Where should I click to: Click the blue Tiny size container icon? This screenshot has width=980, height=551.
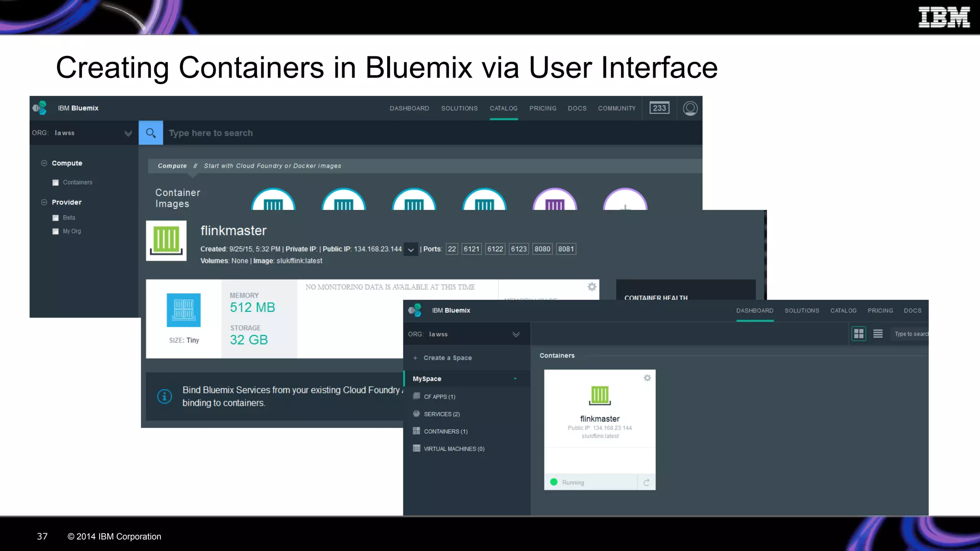(184, 310)
